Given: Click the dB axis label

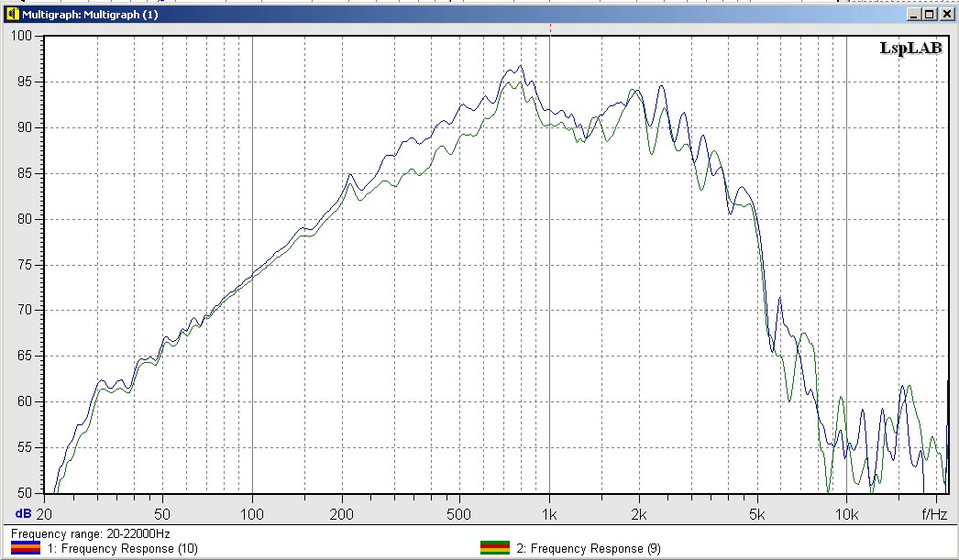Looking at the screenshot, I should pos(23,514).
